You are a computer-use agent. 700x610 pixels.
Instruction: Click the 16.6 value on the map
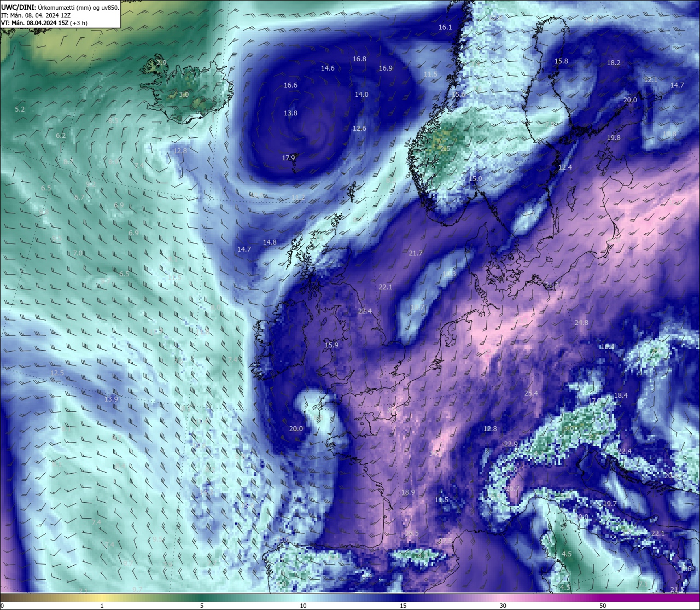(290, 85)
